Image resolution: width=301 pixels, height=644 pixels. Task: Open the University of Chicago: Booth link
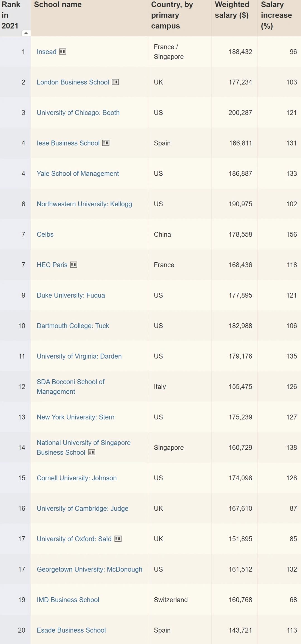pos(78,113)
